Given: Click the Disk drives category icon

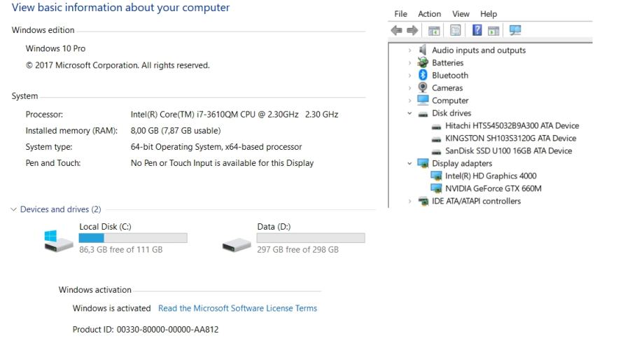Looking at the screenshot, I should point(423,114).
